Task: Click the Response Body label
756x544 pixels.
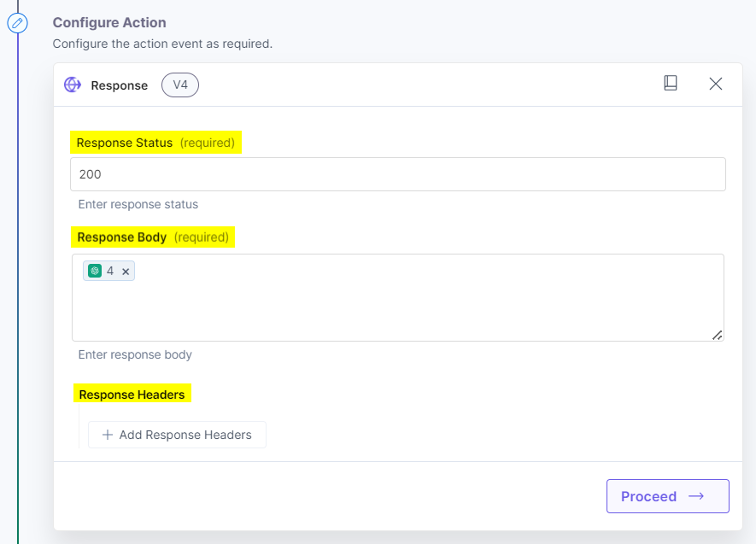Action: (x=122, y=237)
